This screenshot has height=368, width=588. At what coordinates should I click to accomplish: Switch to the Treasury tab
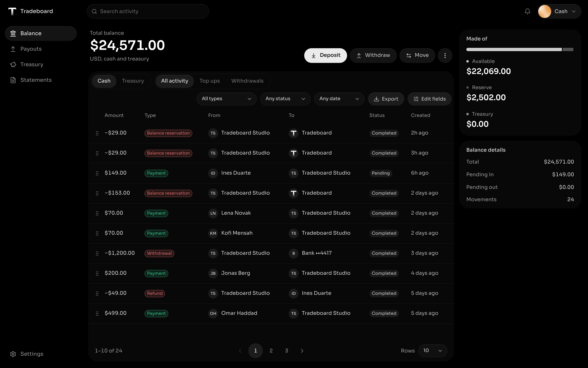click(x=133, y=81)
